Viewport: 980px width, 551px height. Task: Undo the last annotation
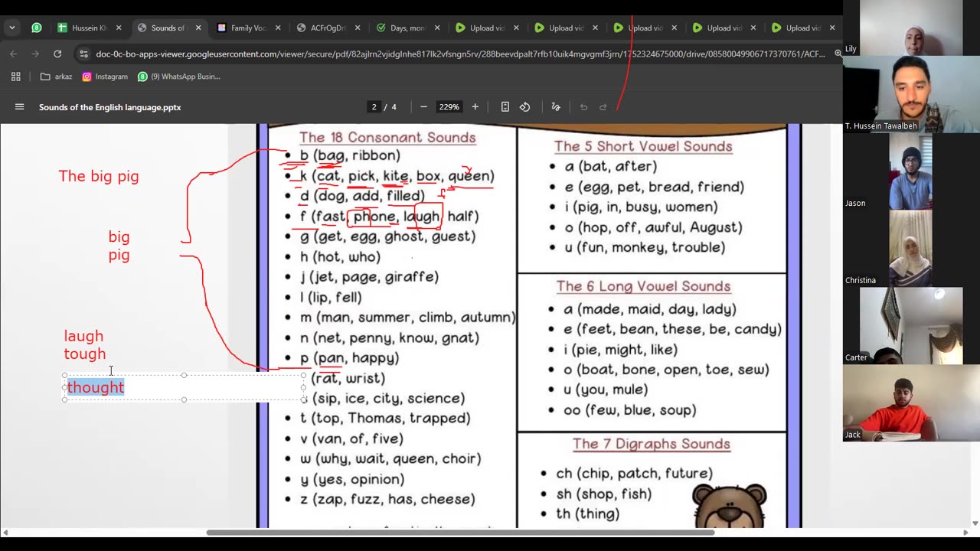(583, 107)
